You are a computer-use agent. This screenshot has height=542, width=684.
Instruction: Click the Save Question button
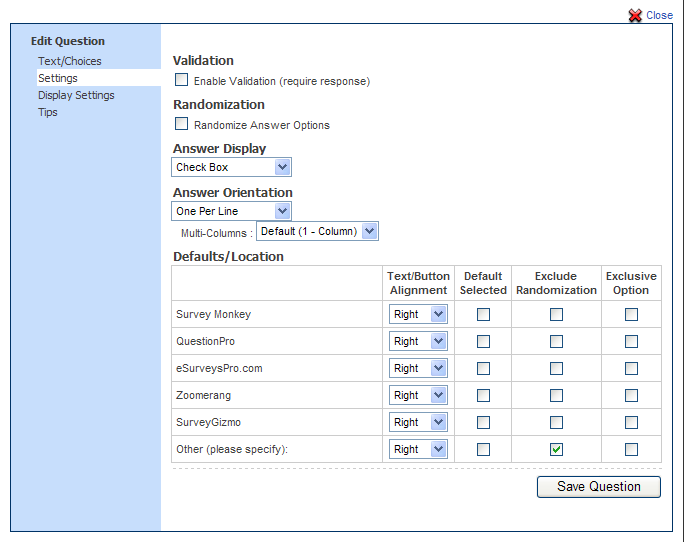click(599, 487)
